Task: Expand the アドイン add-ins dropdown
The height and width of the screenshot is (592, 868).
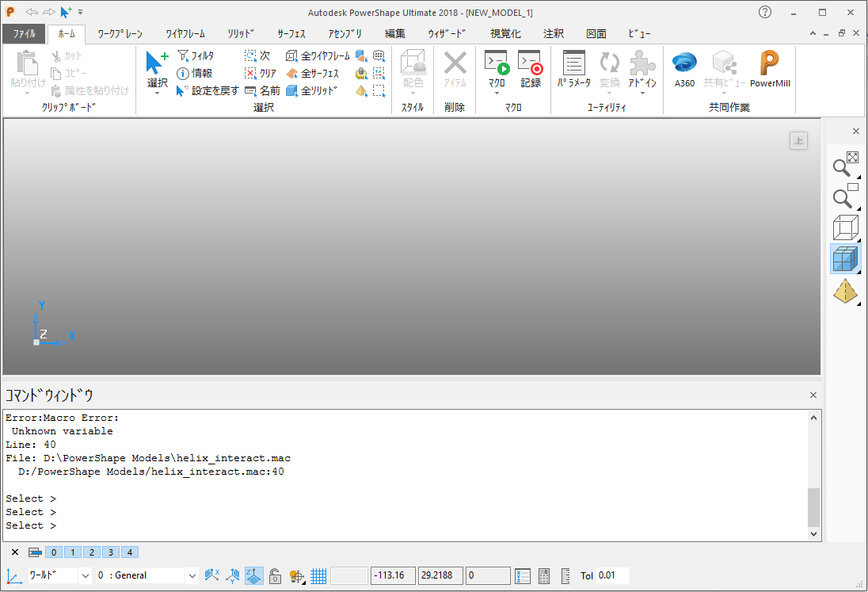Action: coord(643,93)
